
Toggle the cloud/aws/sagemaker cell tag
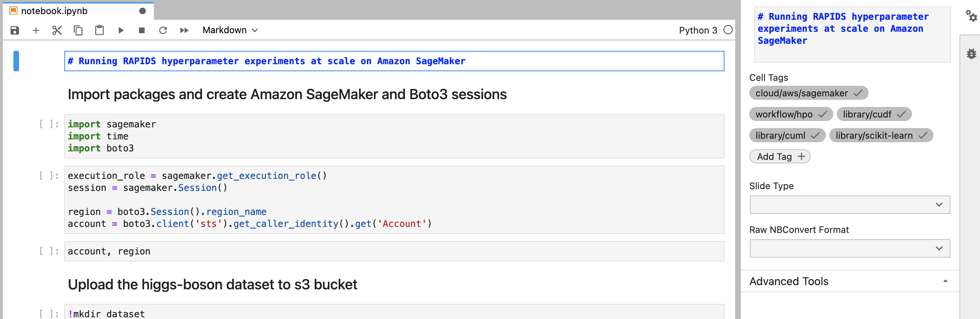[x=808, y=93]
